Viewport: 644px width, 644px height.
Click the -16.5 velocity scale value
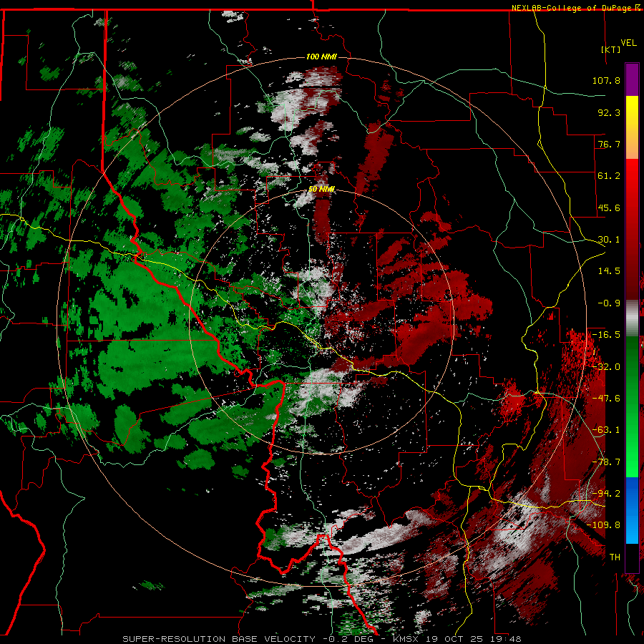pyautogui.click(x=606, y=335)
